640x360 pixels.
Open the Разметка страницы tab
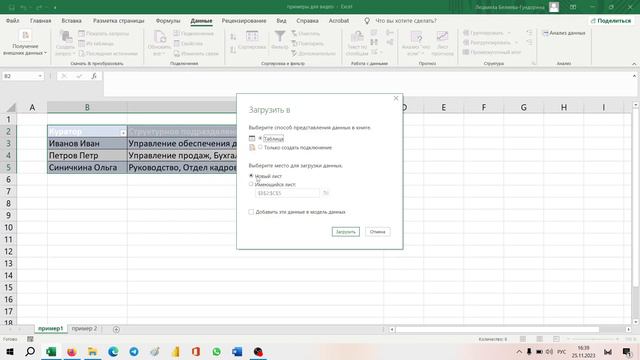118,20
